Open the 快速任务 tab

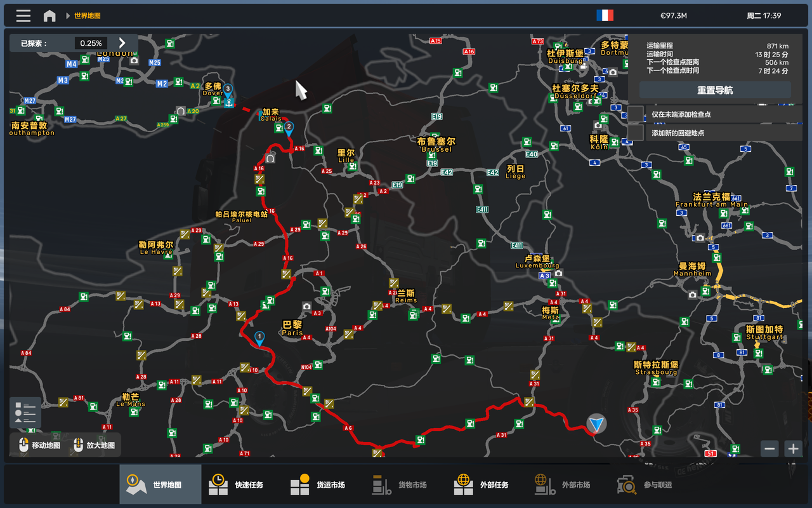[x=242, y=485]
